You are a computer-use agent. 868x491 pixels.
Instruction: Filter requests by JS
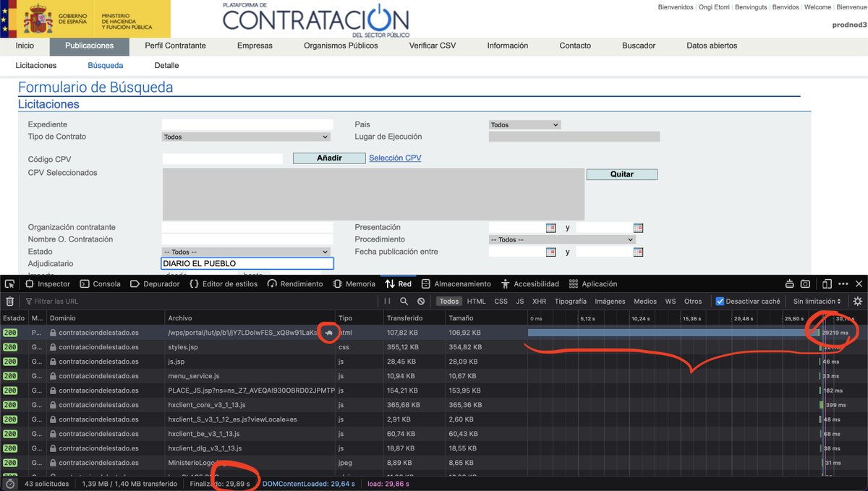[x=519, y=301]
